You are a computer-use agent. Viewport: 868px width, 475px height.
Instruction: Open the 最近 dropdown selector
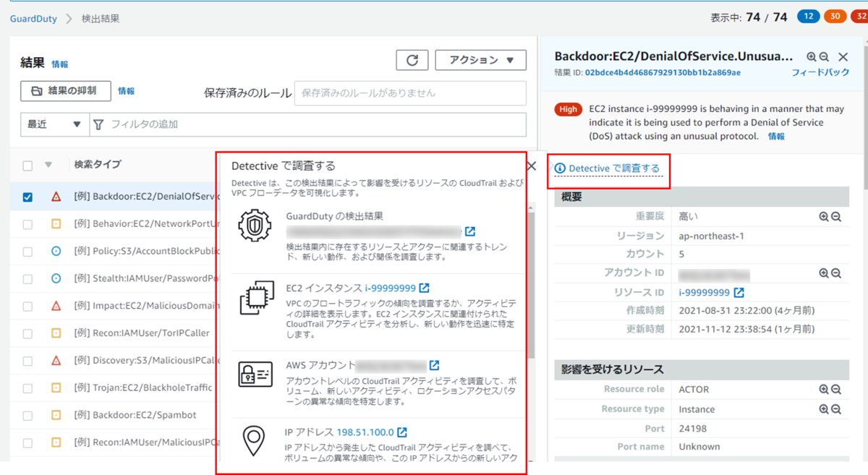click(x=55, y=124)
